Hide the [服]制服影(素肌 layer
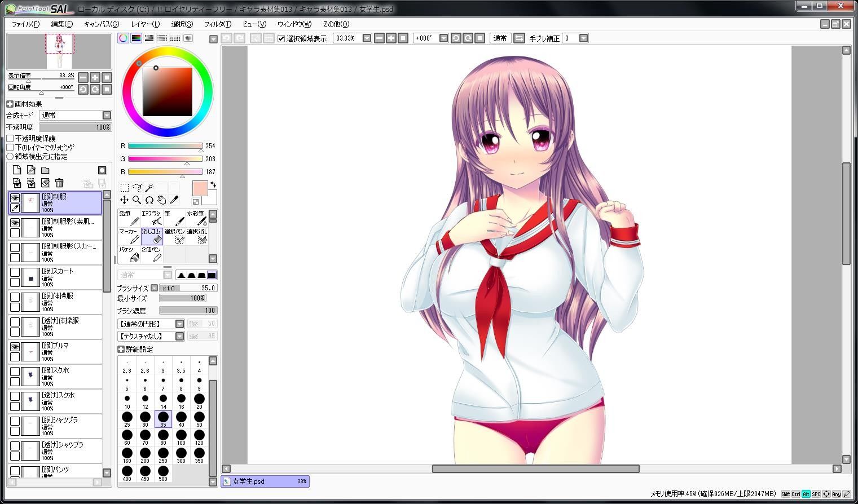858x504 pixels. [15, 223]
